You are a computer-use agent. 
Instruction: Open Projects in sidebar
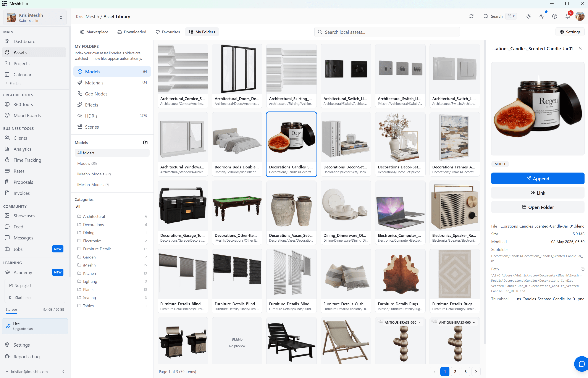coord(34,63)
